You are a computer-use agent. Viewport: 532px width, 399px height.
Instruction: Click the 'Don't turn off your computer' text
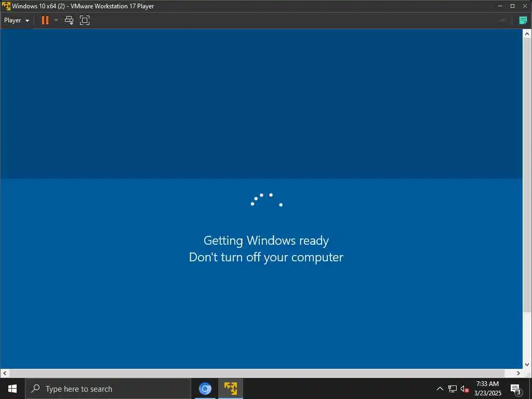click(266, 257)
